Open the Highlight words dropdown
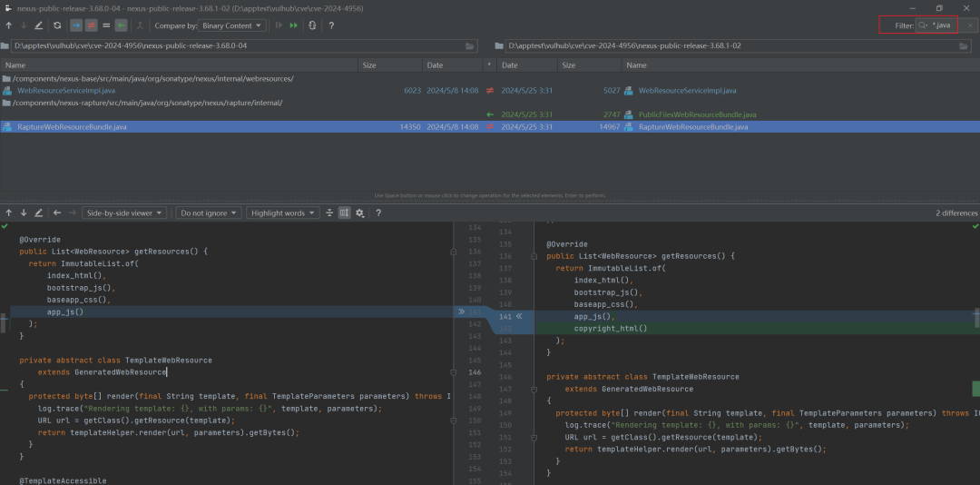Viewport: 980px width, 485px height. click(x=282, y=213)
